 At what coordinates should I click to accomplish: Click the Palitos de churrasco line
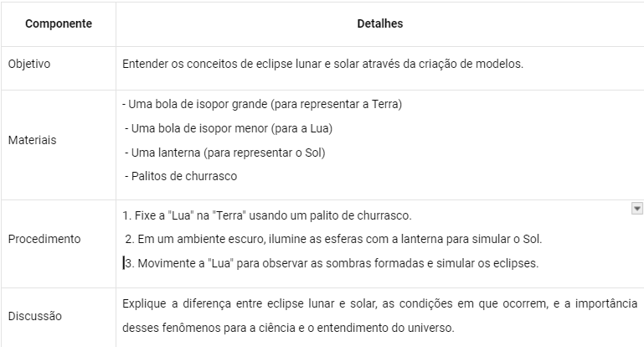pos(181,176)
